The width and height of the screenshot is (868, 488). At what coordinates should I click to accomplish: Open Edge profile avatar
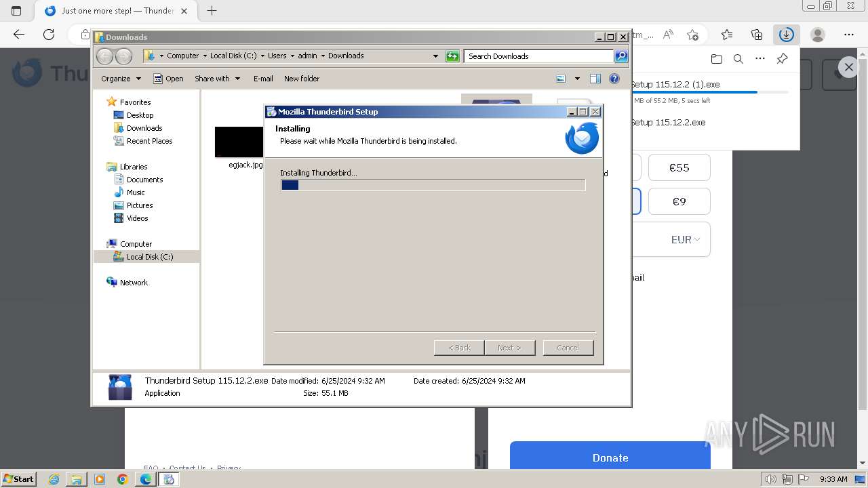coord(818,35)
